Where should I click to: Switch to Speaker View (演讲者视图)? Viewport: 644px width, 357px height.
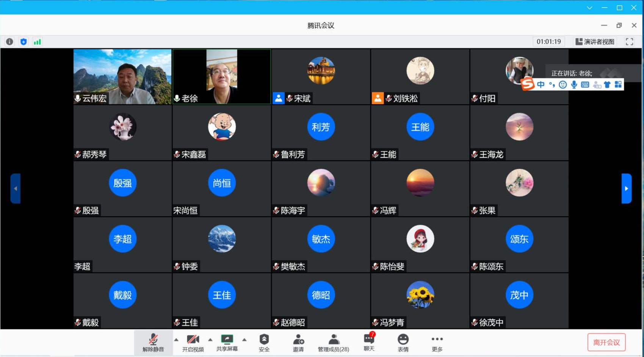595,42
